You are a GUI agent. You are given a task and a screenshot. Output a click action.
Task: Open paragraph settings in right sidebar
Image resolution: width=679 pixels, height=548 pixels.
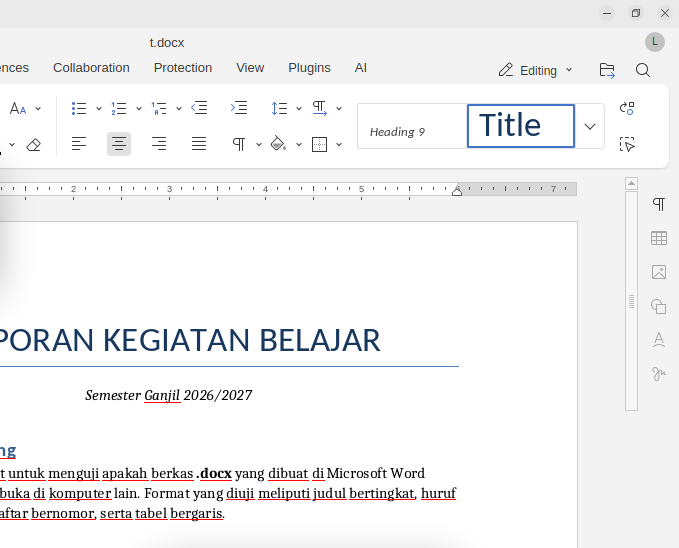coord(659,204)
